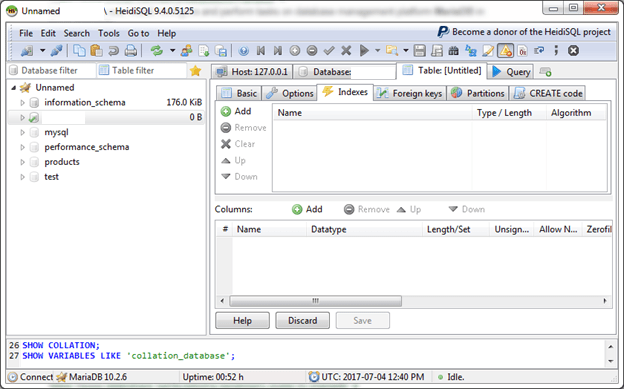The width and height of the screenshot is (624, 389).
Task: Click the Last row navigation icon
Action: click(x=278, y=51)
